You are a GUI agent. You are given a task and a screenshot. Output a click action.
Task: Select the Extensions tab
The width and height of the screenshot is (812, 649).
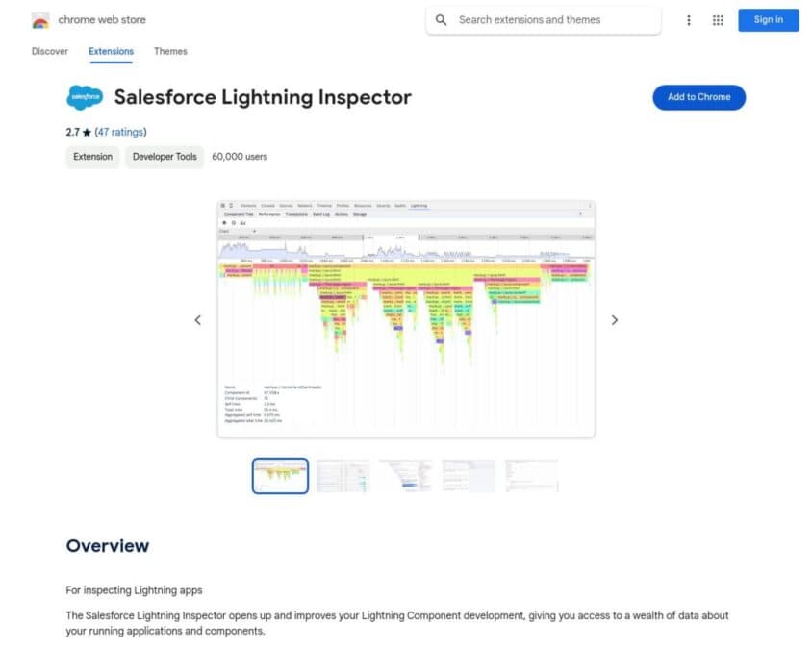click(111, 51)
